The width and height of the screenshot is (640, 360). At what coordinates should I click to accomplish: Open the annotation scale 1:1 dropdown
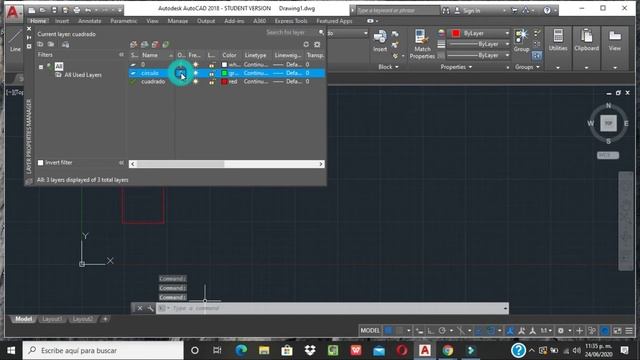click(x=546, y=331)
